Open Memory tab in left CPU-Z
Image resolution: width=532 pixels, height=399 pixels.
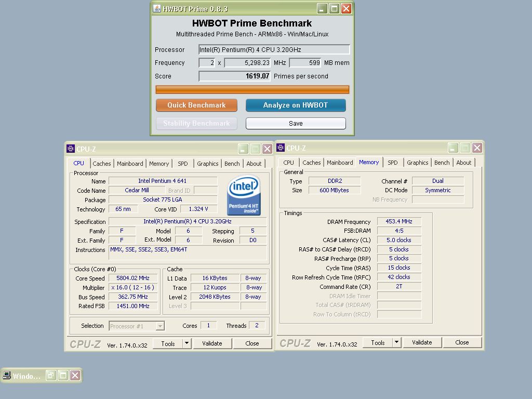(x=159, y=164)
